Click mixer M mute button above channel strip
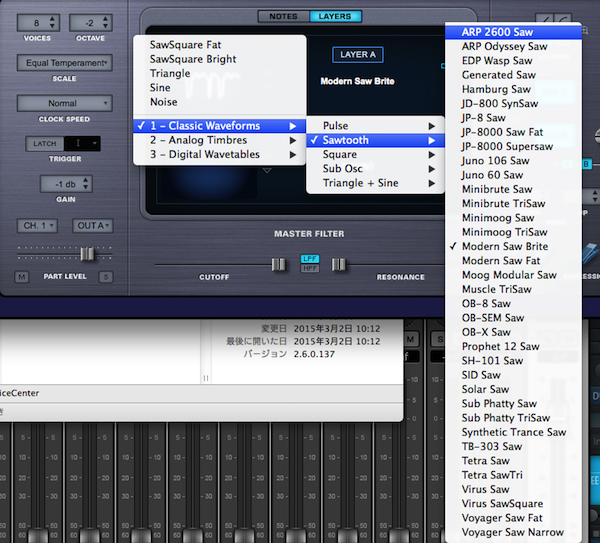This screenshot has width=600, height=543. coord(411,339)
